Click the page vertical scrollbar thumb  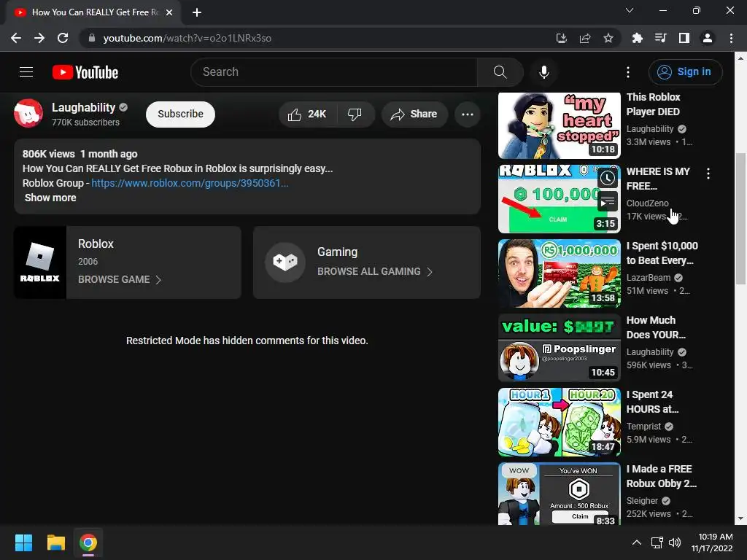tap(740, 219)
